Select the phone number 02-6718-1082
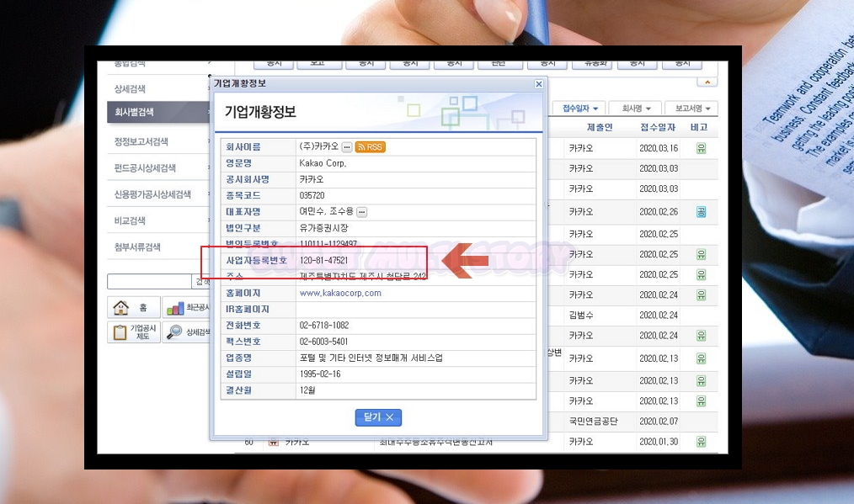The width and height of the screenshot is (854, 504). point(324,326)
